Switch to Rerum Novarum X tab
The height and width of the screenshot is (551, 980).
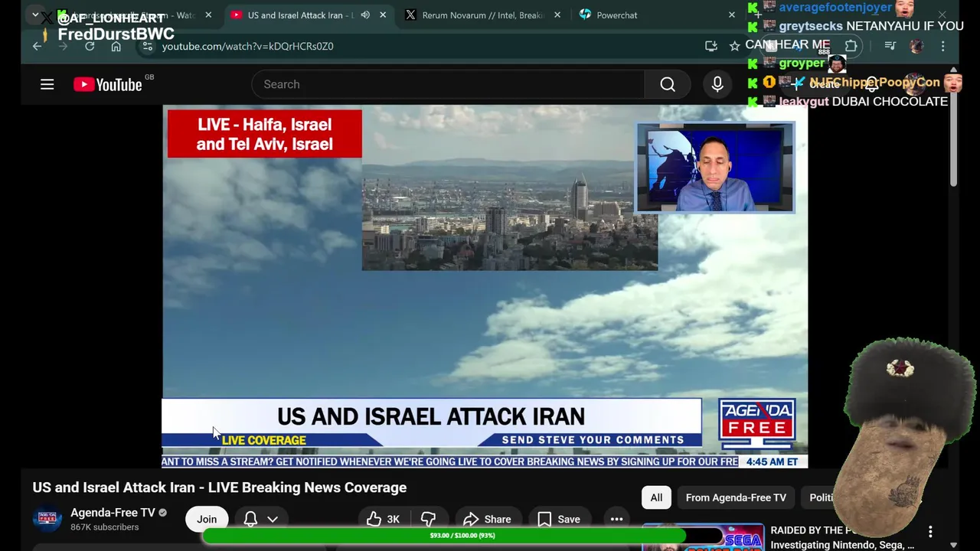pyautogui.click(x=482, y=15)
